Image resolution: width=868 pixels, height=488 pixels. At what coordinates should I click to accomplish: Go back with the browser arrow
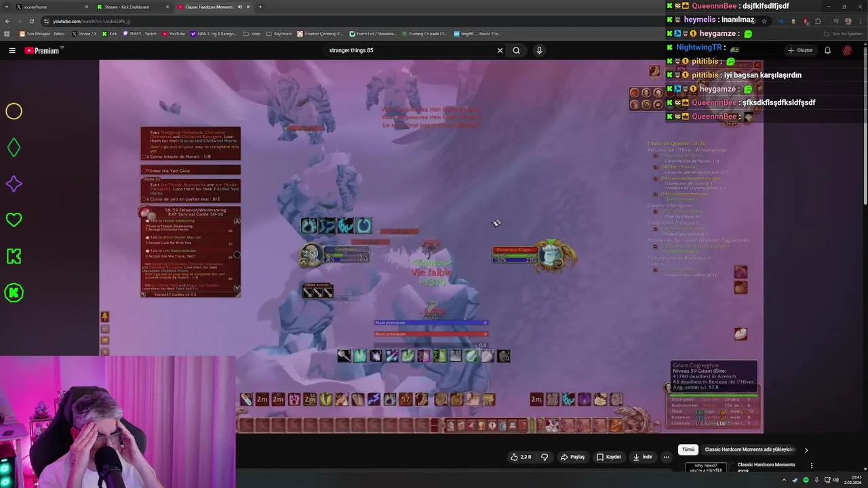click(x=7, y=21)
